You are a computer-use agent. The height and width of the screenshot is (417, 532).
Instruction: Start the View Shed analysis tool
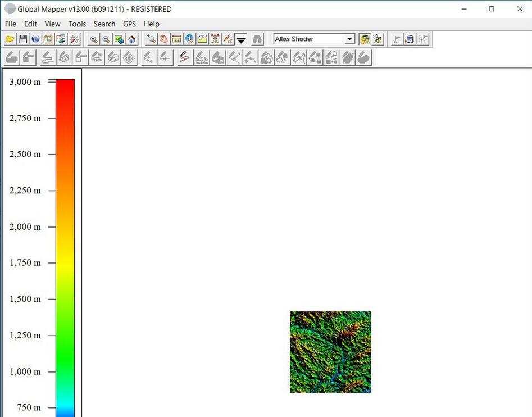tap(215, 39)
